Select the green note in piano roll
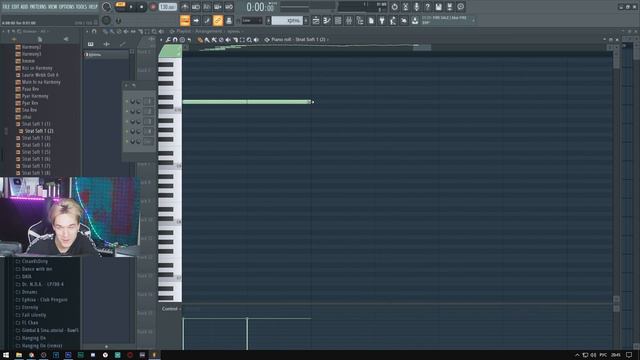 (247, 102)
